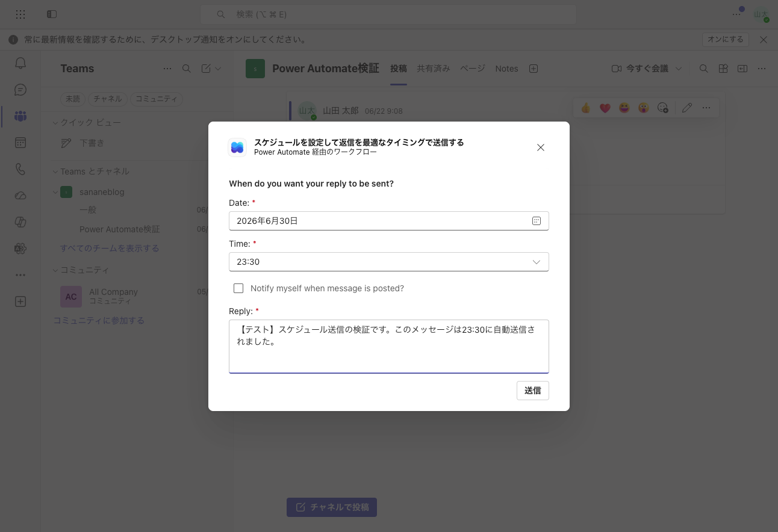Screen dimensions: 778x532
Task: Open Teams panel more options ellipsis
Action: (x=167, y=69)
